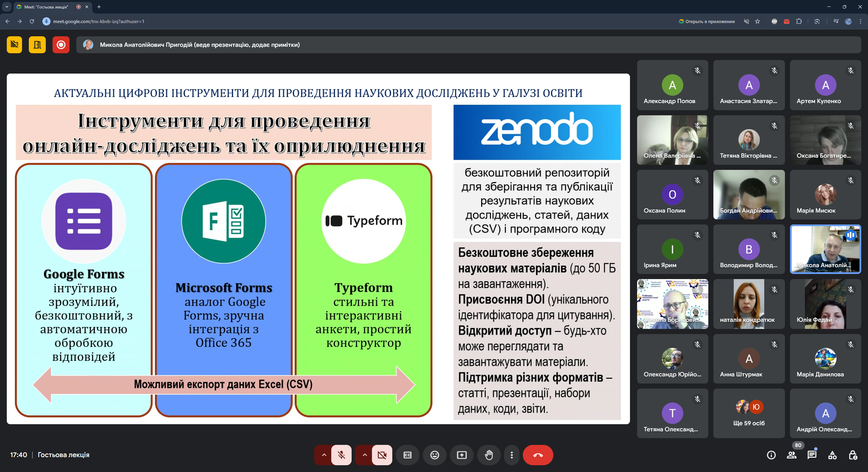Select the Оксана Полин participant tile
The image size is (868, 472).
(672, 195)
